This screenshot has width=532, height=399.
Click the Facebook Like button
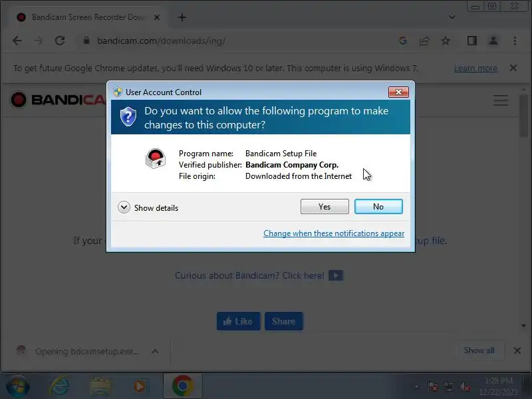tap(239, 321)
